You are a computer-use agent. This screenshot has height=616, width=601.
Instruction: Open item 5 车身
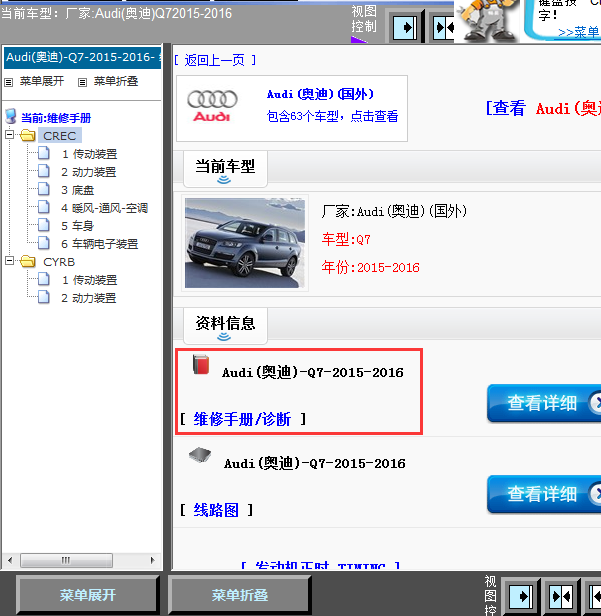point(78,226)
